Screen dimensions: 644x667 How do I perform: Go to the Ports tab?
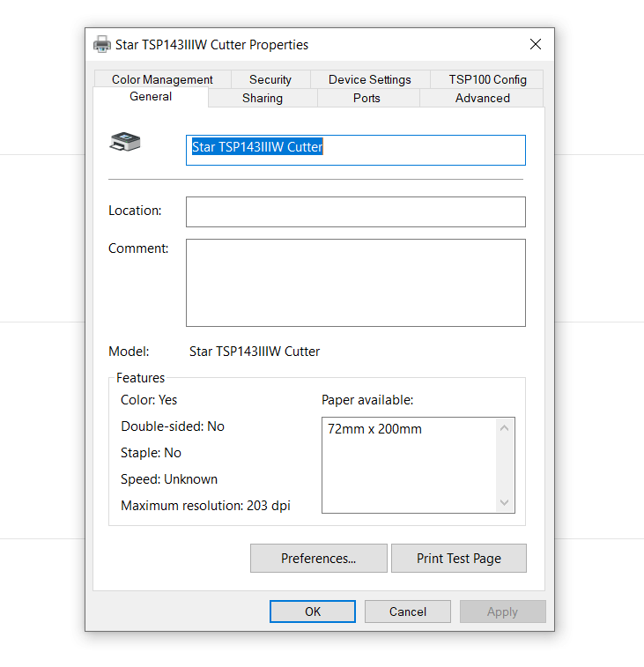(x=366, y=99)
